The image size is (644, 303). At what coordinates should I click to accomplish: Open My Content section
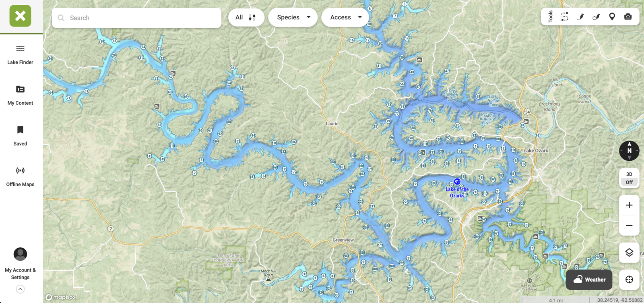point(20,95)
